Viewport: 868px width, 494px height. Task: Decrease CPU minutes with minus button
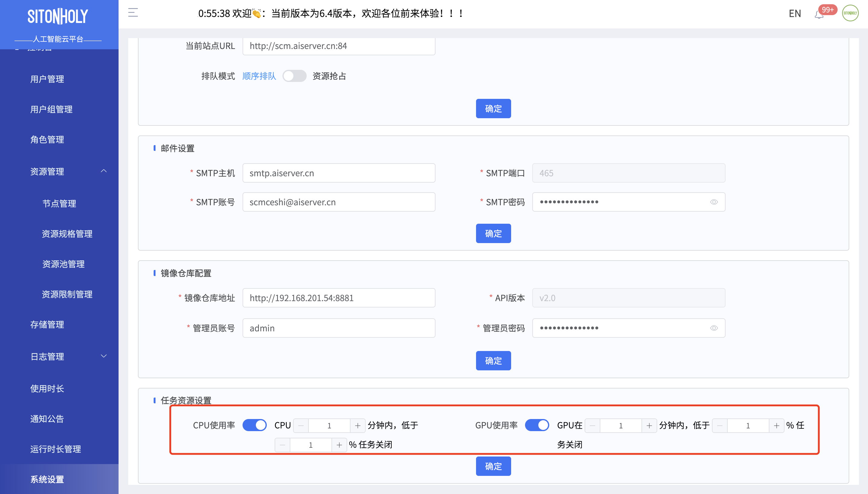(x=301, y=425)
